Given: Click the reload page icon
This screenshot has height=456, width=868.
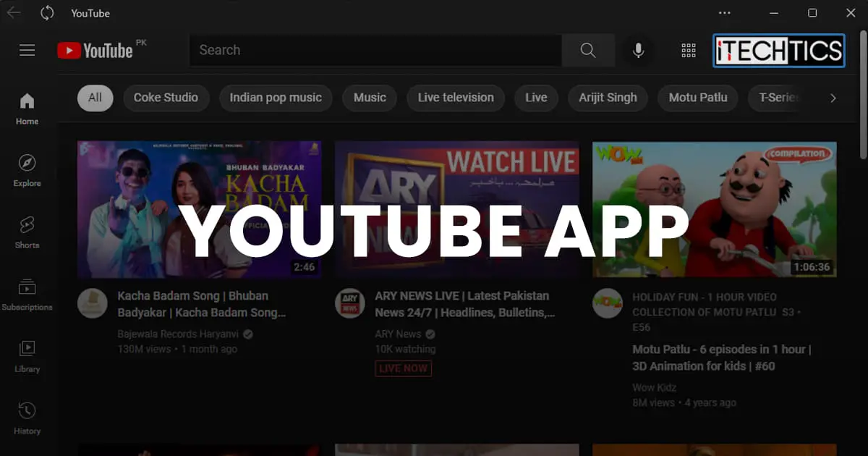Looking at the screenshot, I should [x=48, y=13].
